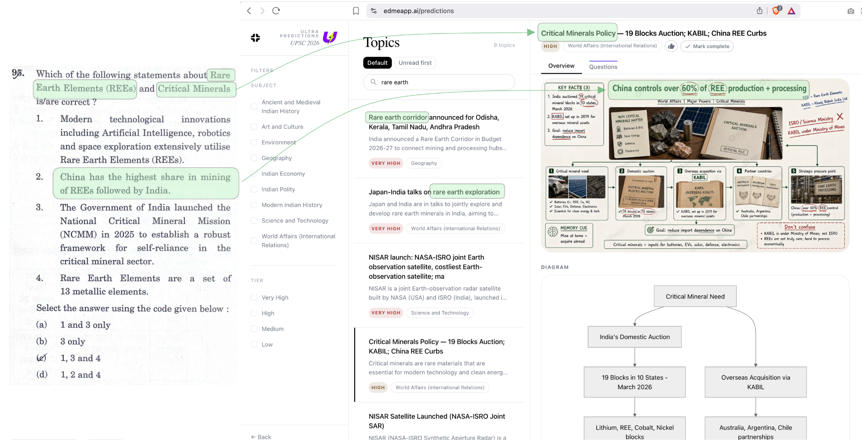
Task: Toggle Geography subject checkbox
Action: [254, 158]
